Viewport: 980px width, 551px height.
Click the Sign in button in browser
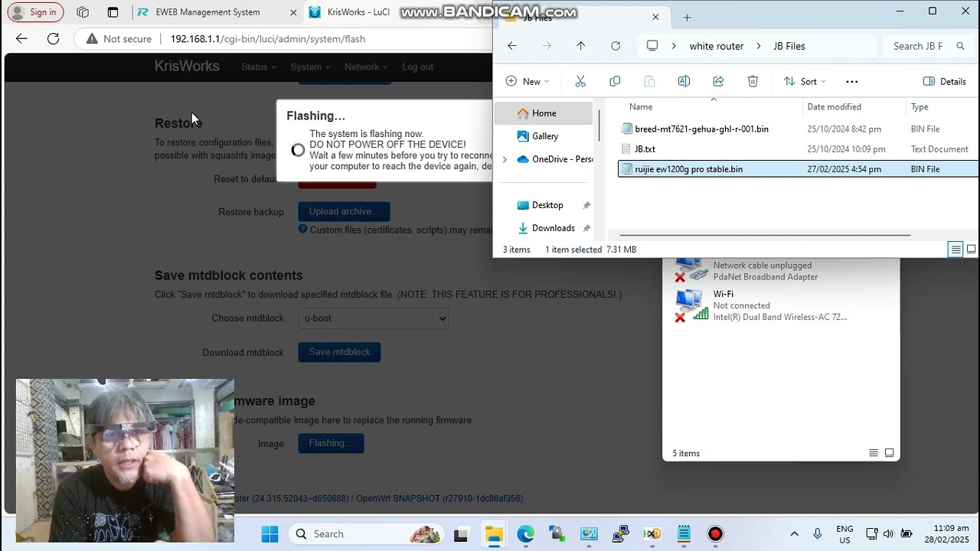(35, 12)
